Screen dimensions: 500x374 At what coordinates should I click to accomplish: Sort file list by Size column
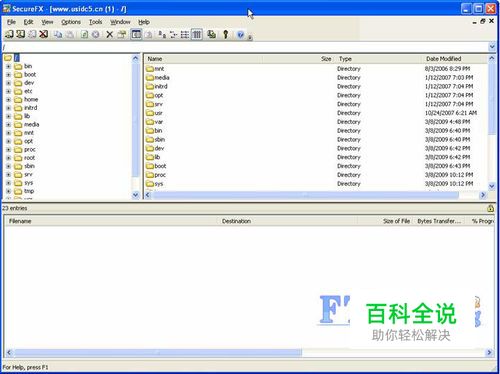click(x=298, y=59)
